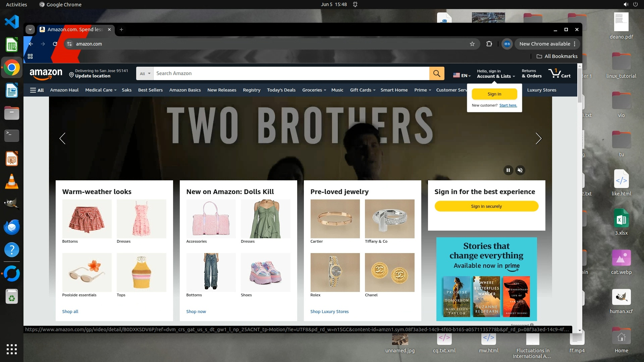Open Today's Deals in nav bar
Screen dimensions: 644x362
(x=281, y=90)
